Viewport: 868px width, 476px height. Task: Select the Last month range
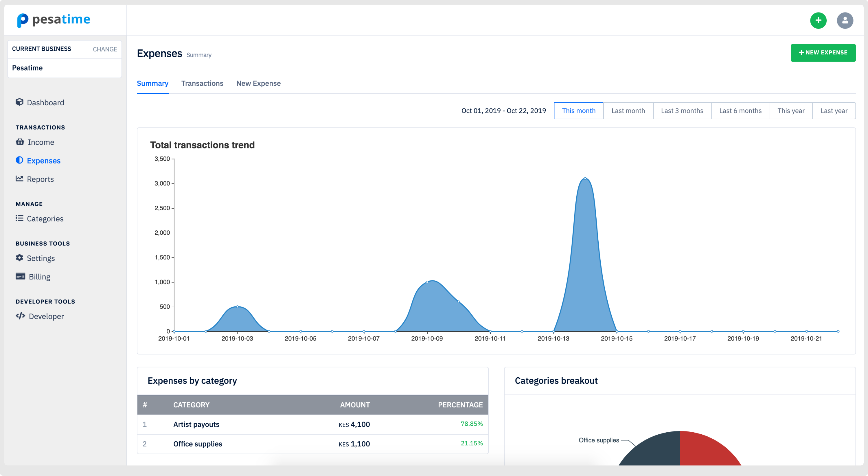pos(628,111)
